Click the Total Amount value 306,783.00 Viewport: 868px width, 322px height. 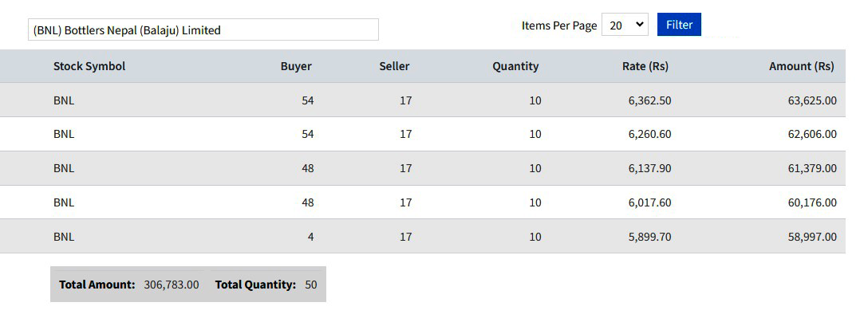pyautogui.click(x=171, y=285)
